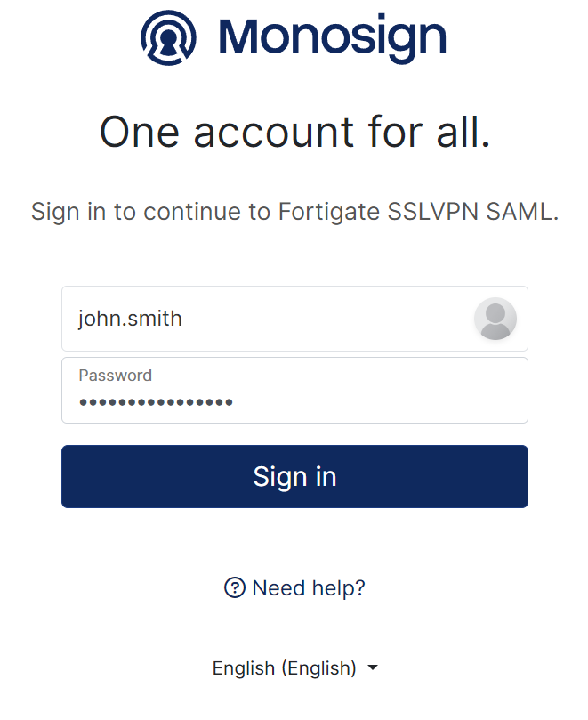Viewport: 588px width, 720px height.
Task: Click the English (English) text label
Action: coord(284,667)
